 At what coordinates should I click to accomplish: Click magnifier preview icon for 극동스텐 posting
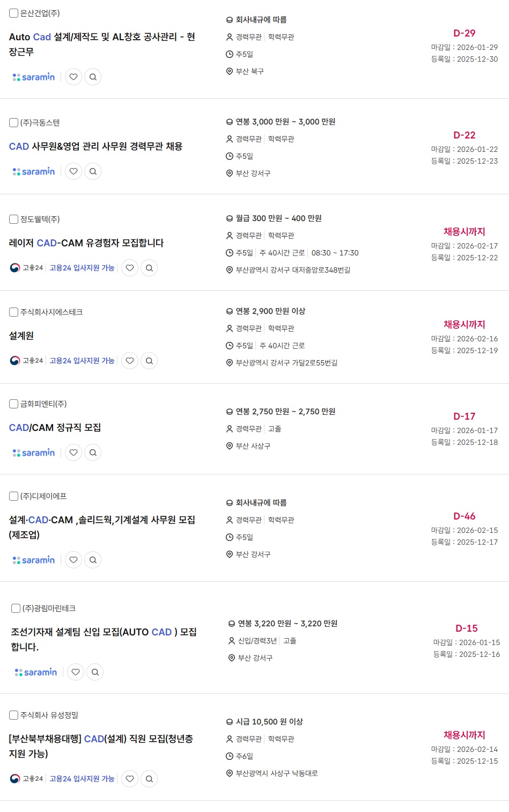(x=93, y=171)
